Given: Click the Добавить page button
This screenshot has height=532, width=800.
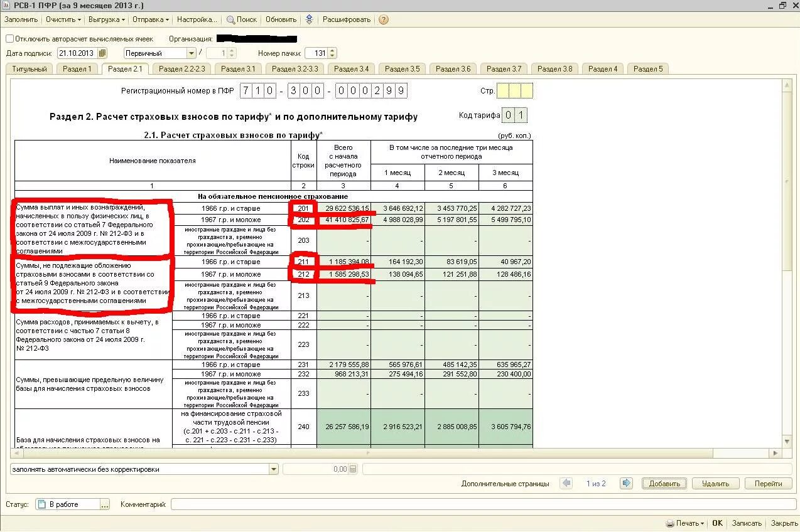Looking at the screenshot, I should [x=664, y=484].
